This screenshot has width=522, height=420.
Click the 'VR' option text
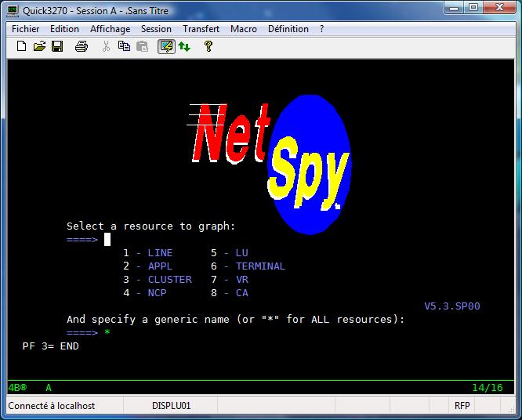click(242, 280)
